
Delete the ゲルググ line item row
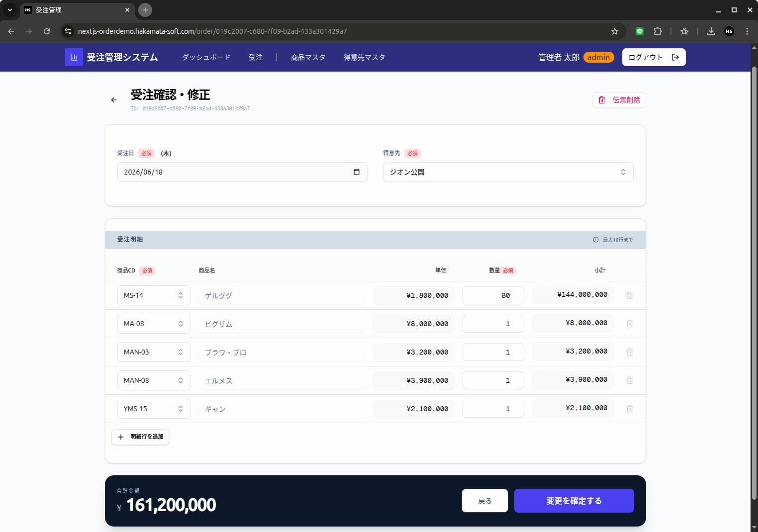pyautogui.click(x=630, y=295)
